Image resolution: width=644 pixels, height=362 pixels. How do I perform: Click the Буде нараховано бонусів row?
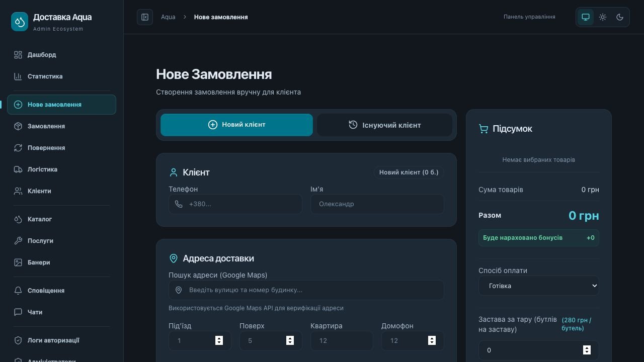(x=539, y=238)
